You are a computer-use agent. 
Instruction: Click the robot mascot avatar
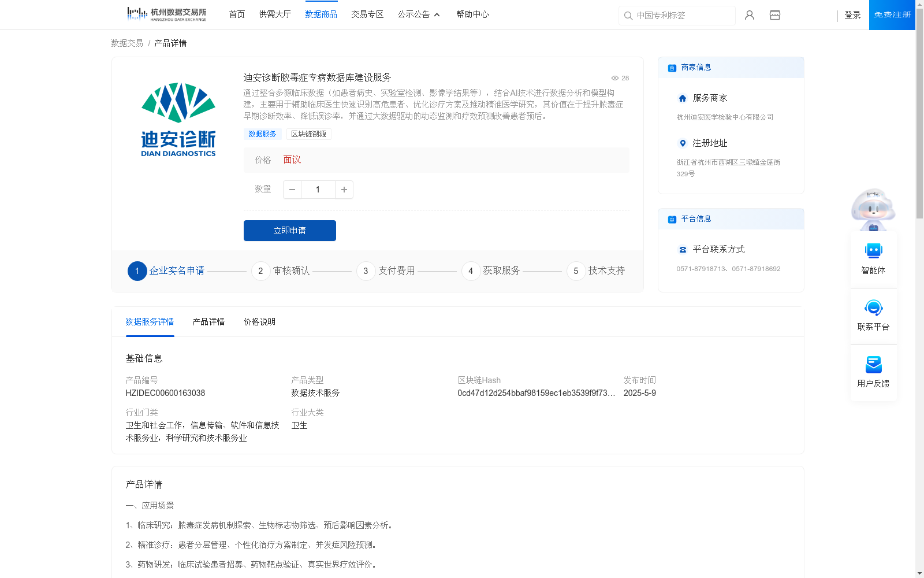pyautogui.click(x=873, y=209)
